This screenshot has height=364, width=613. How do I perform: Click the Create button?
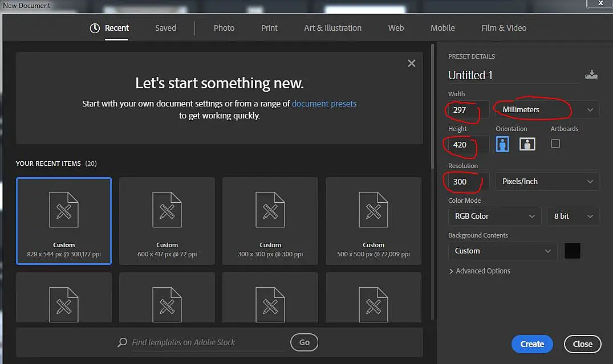[532, 344]
